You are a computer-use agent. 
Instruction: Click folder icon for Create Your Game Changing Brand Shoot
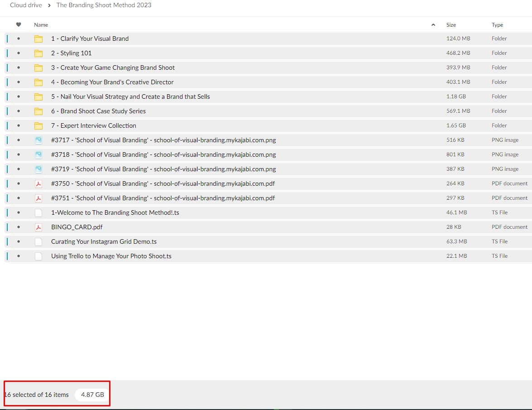(x=38, y=68)
